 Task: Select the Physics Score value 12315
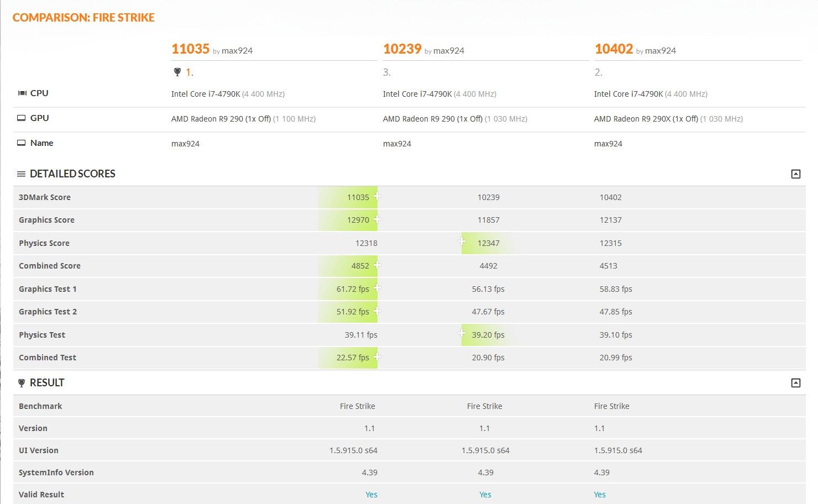click(x=611, y=243)
